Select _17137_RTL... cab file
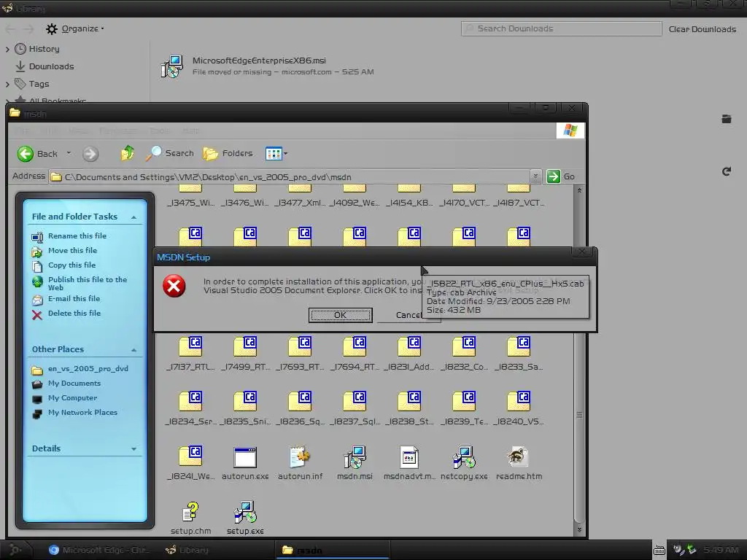Image resolution: width=747 pixels, height=560 pixels. point(190,347)
